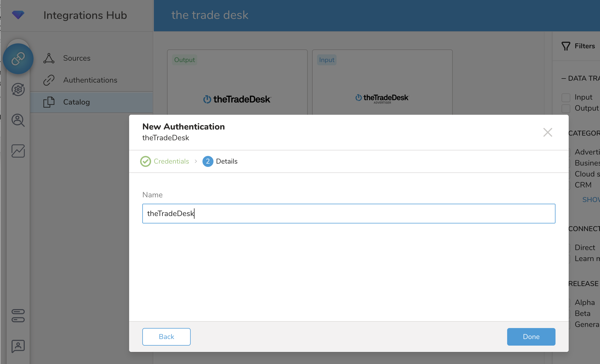This screenshot has width=600, height=364.
Task: Expand more categories with SHOW link
Action: click(x=591, y=200)
